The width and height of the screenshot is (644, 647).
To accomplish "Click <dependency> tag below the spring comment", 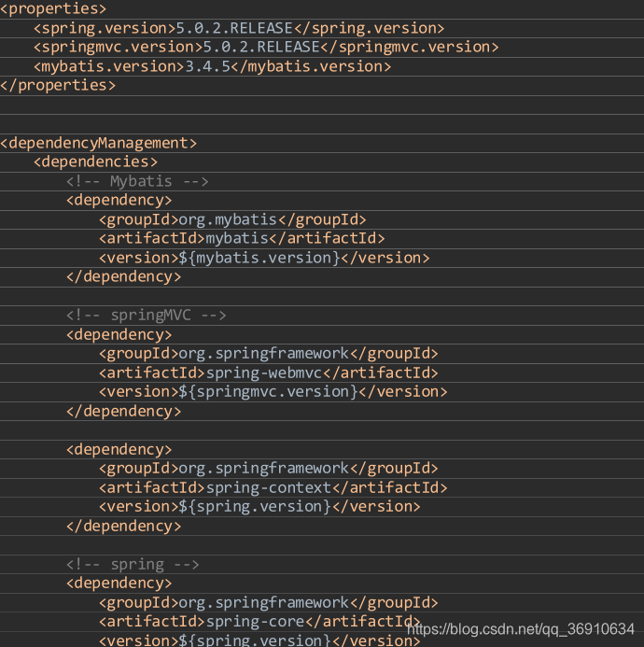I will 119,583.
